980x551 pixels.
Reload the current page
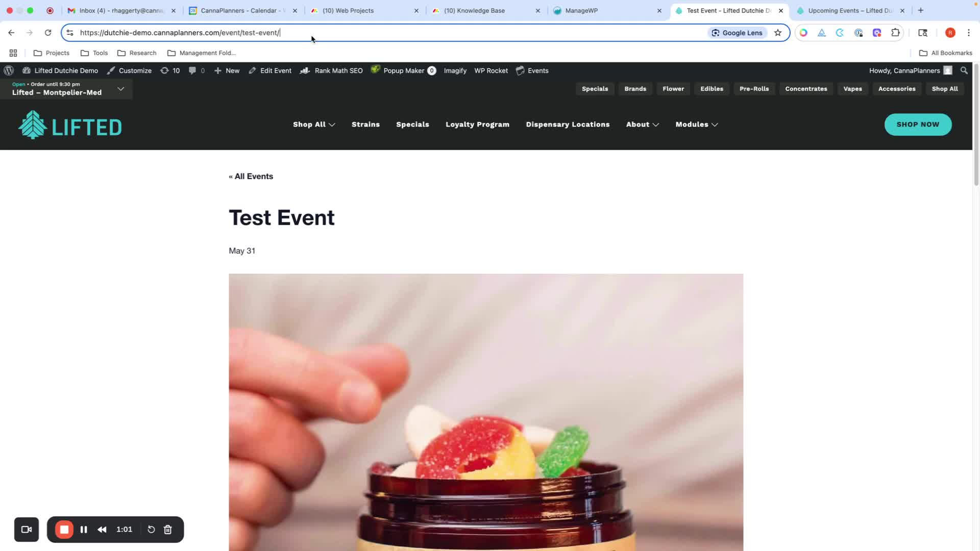(x=48, y=33)
